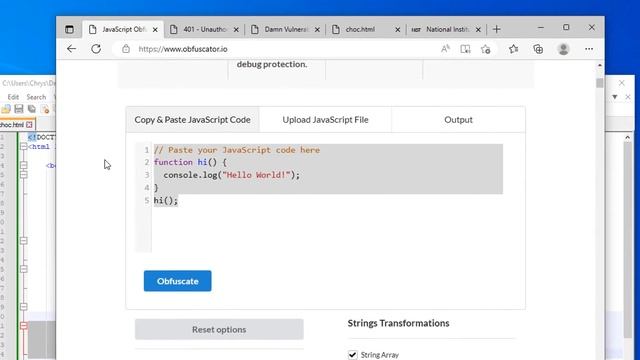Open Read Aloud from the address bar
Image resolution: width=640 pixels, height=360 pixels.
(445, 49)
